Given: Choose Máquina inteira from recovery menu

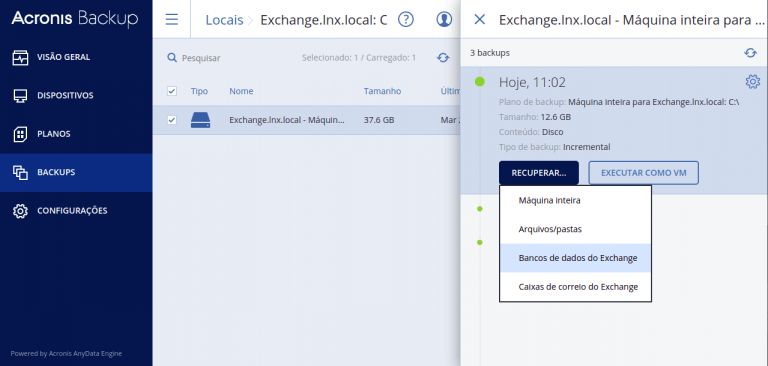Looking at the screenshot, I should click(x=575, y=201).
